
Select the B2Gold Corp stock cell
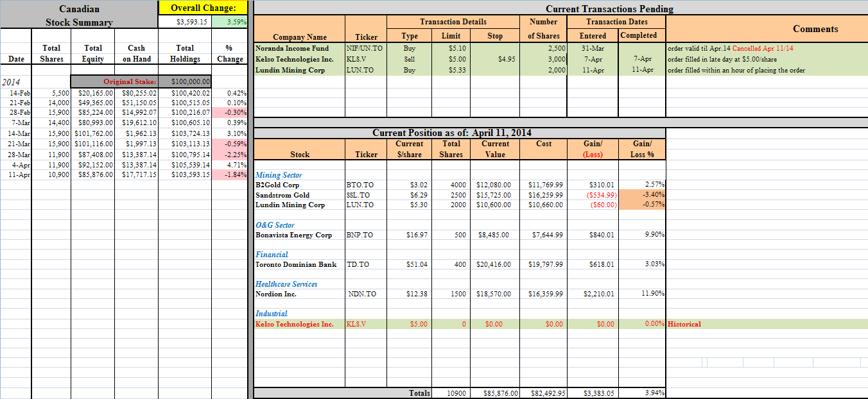[x=300, y=185]
